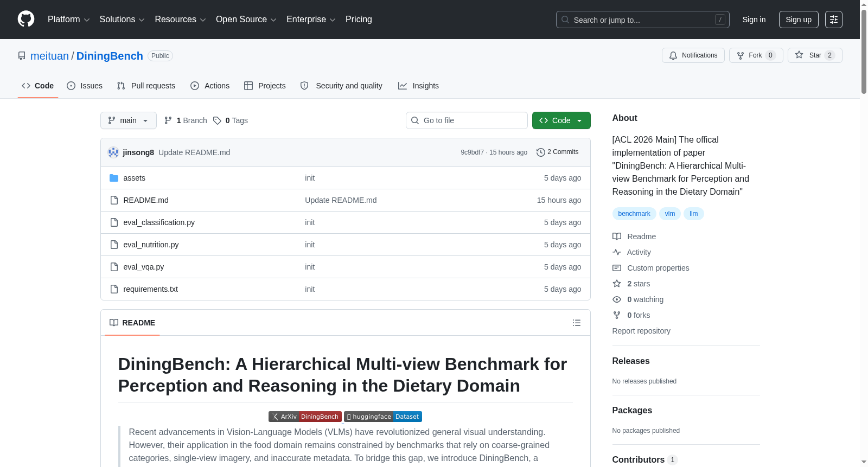The image size is (868, 467).
Task: Click the search magnifier icon in header
Action: click(x=565, y=20)
